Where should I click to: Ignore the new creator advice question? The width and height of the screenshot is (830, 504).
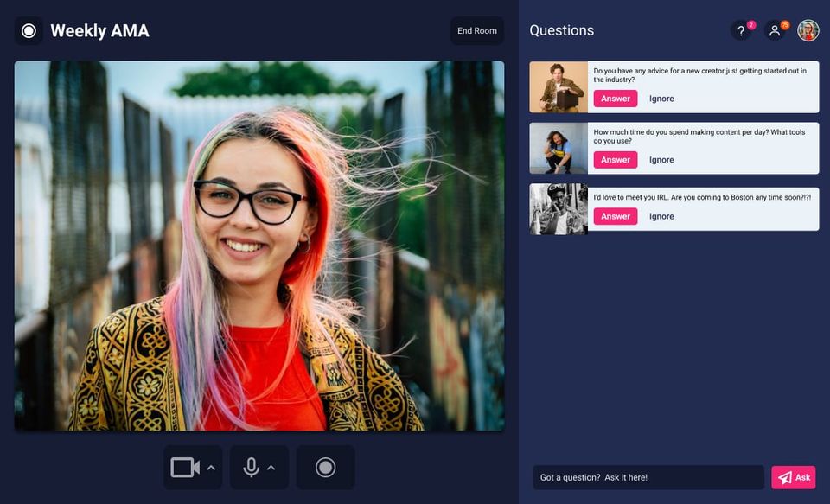point(661,99)
